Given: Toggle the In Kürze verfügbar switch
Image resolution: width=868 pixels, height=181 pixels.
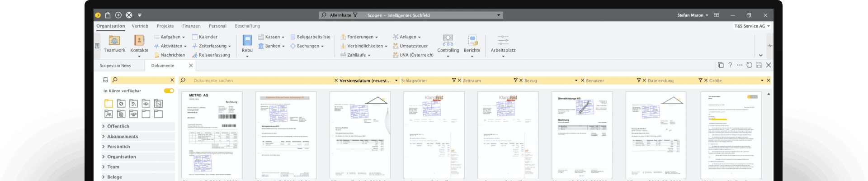Looking at the screenshot, I should pos(169,91).
